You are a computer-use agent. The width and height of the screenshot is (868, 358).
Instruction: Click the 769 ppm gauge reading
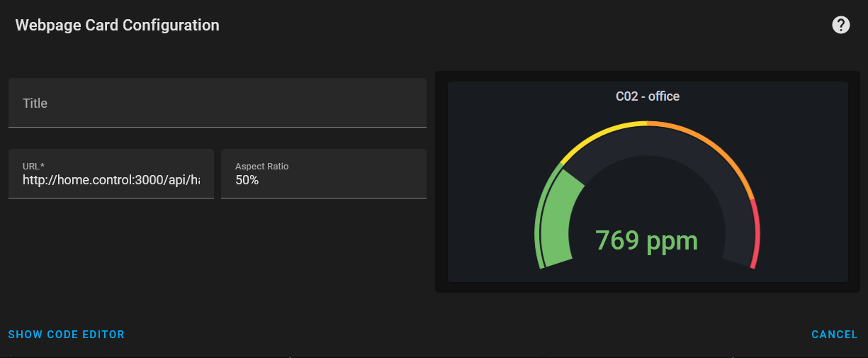646,240
